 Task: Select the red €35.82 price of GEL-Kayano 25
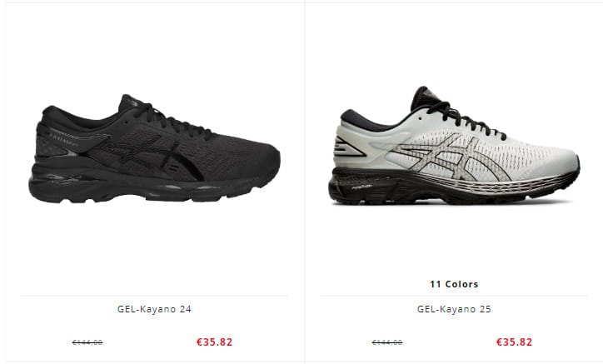[515, 342]
